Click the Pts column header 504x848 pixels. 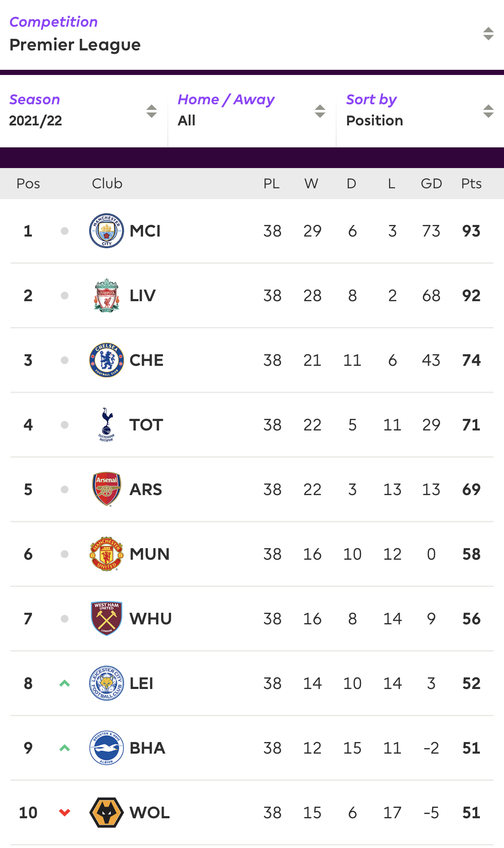click(471, 184)
